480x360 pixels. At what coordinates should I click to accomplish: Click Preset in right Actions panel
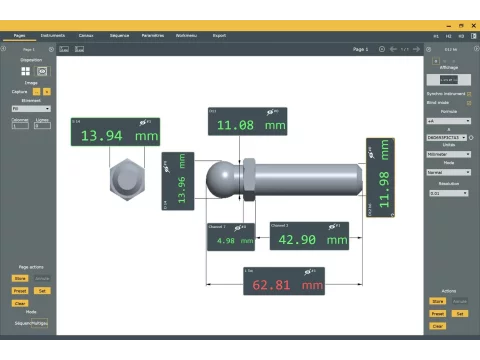point(438,314)
